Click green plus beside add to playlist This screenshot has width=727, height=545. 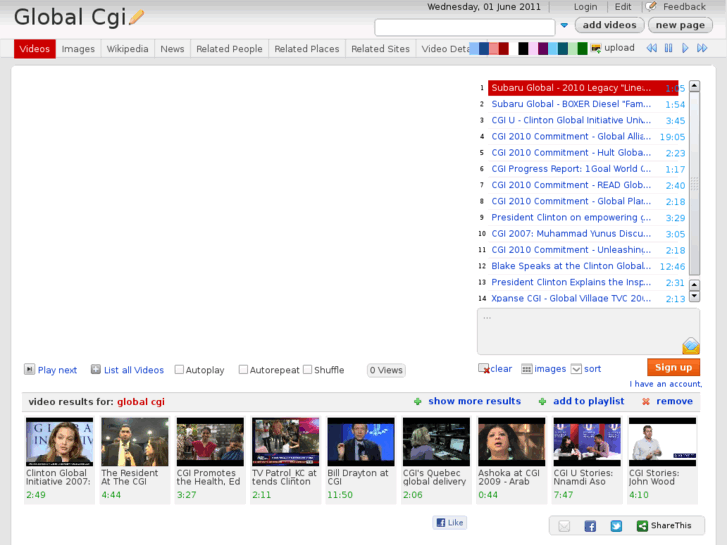click(x=542, y=402)
